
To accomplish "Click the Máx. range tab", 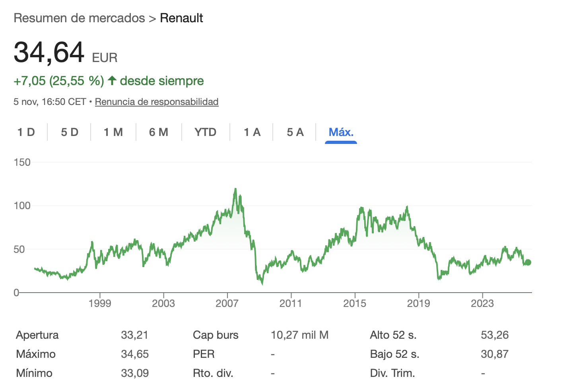I will tap(341, 132).
